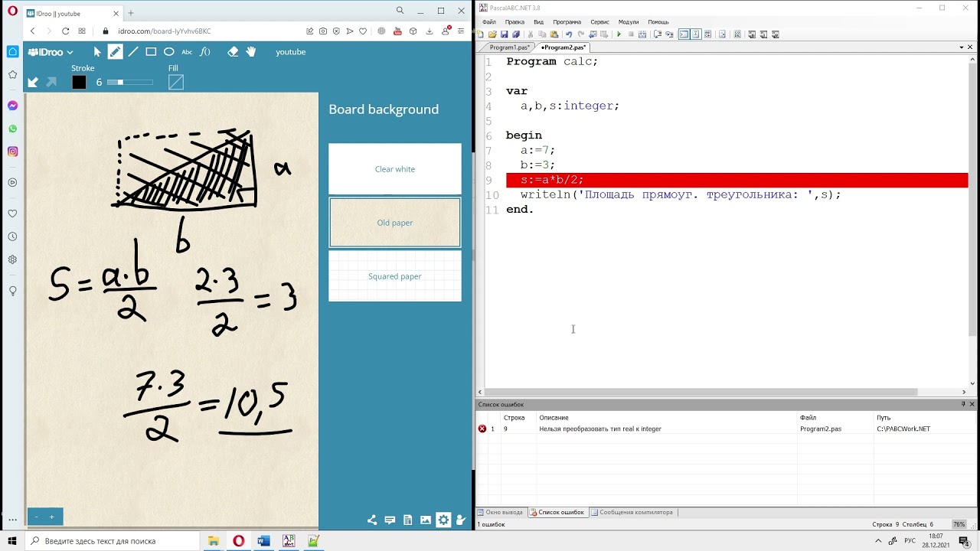The image size is (980, 551).
Task: Click the 76% zoom indicator in status bar
Action: [x=959, y=524]
